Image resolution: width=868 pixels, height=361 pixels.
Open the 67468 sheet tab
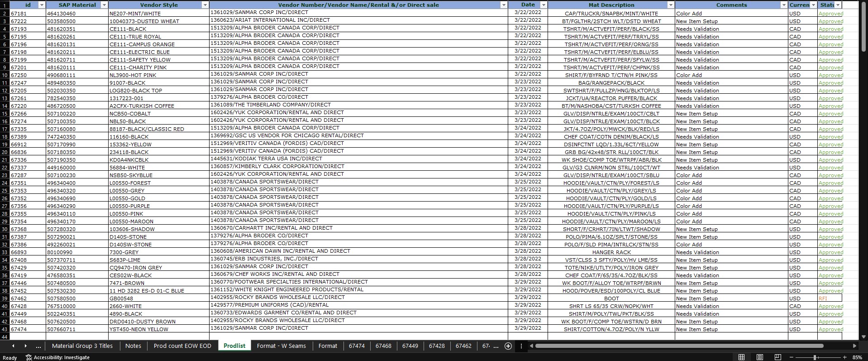click(383, 346)
